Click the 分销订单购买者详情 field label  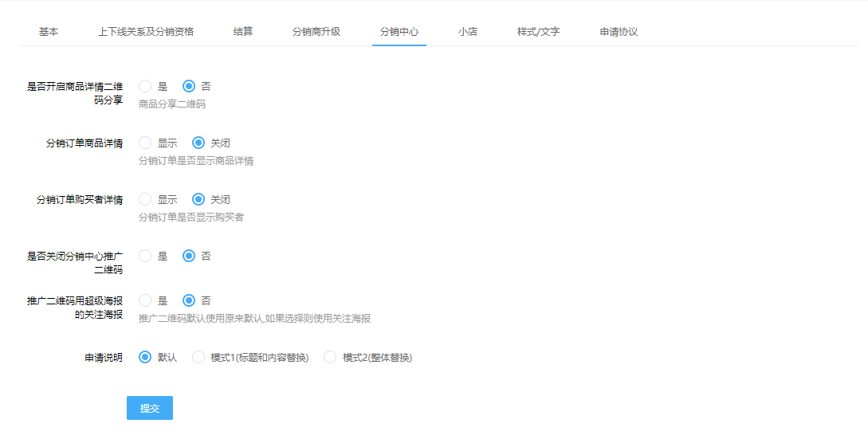[80, 200]
